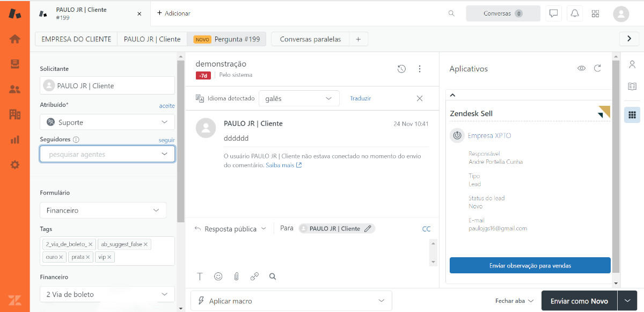
Task: Open the Formulário dropdown showing Financeiro
Action: click(103, 211)
